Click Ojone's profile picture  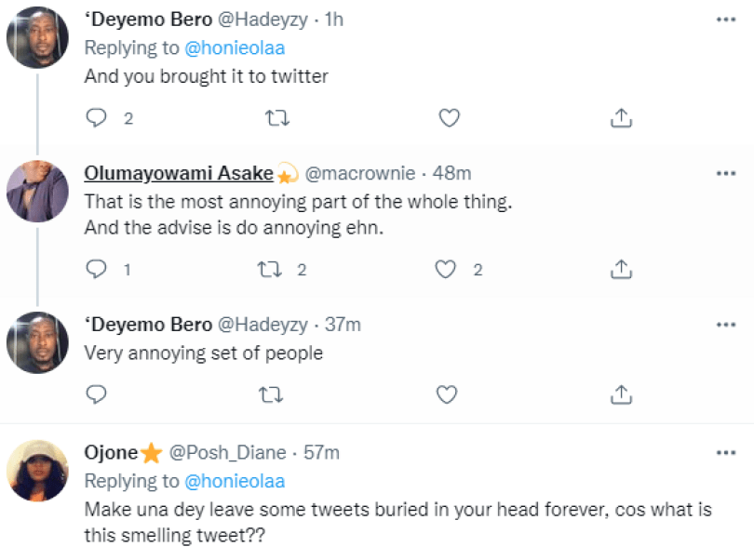click(x=37, y=471)
